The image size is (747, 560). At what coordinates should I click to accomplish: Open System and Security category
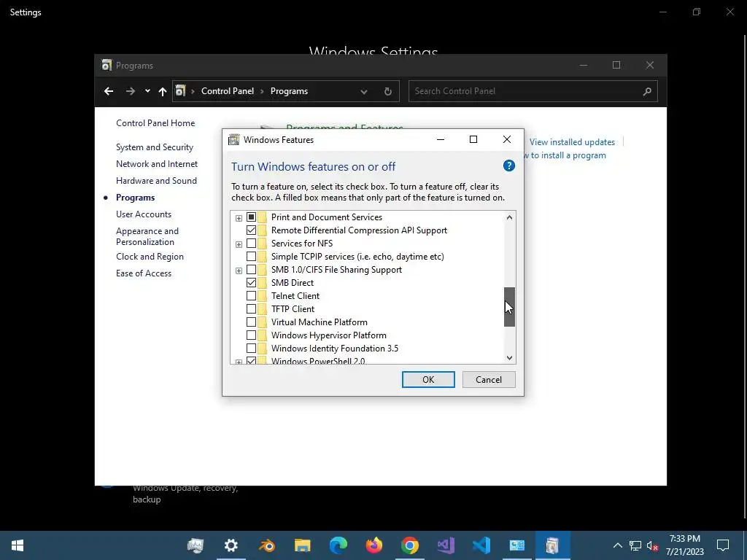155,147
